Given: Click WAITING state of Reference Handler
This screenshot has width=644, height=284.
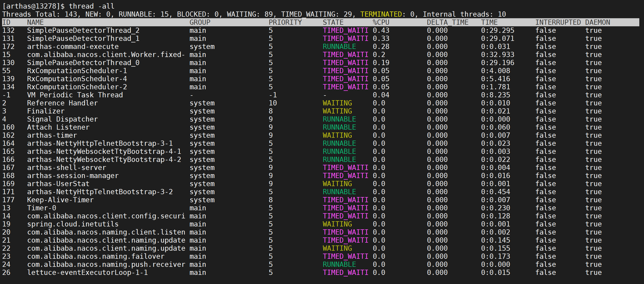Looking at the screenshot, I should click(x=337, y=103).
